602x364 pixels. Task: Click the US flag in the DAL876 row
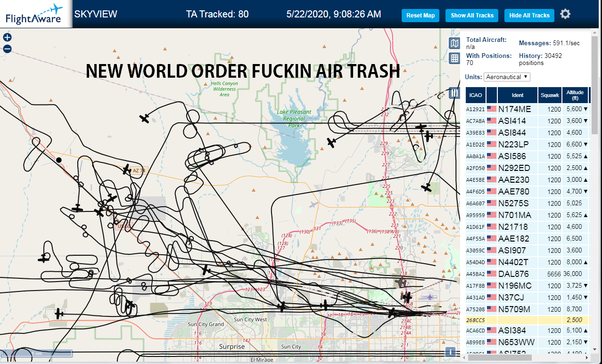pos(492,274)
